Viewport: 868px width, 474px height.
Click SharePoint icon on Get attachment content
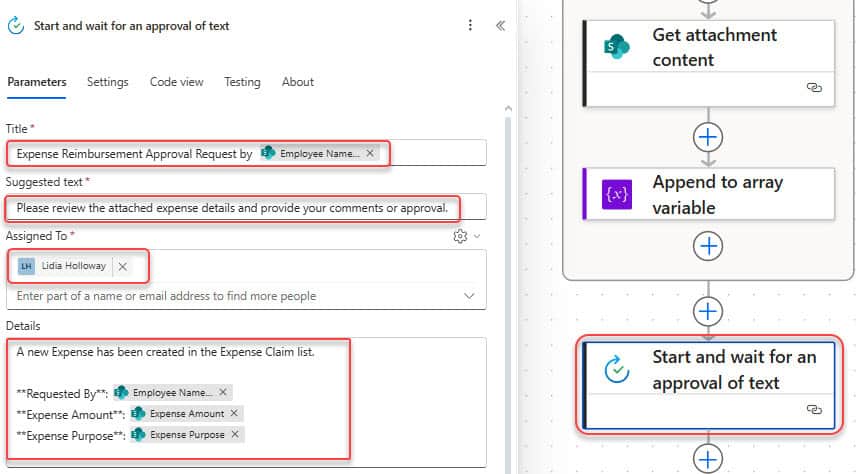tap(617, 47)
